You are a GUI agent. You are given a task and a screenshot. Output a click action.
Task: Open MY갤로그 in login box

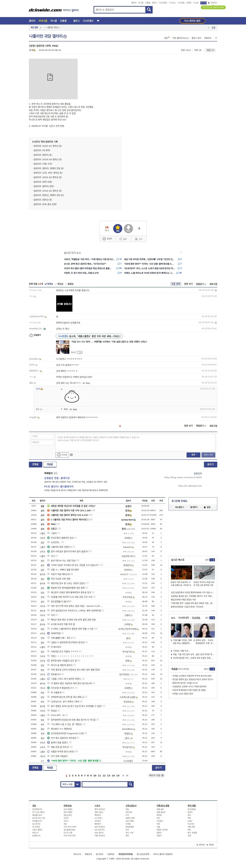coord(180,507)
